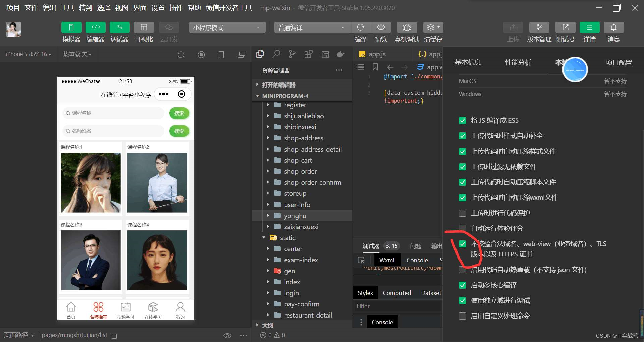This screenshot has width=644, height=342.
Task: Open iPhone 5 device selector dropdown
Action: tap(29, 54)
